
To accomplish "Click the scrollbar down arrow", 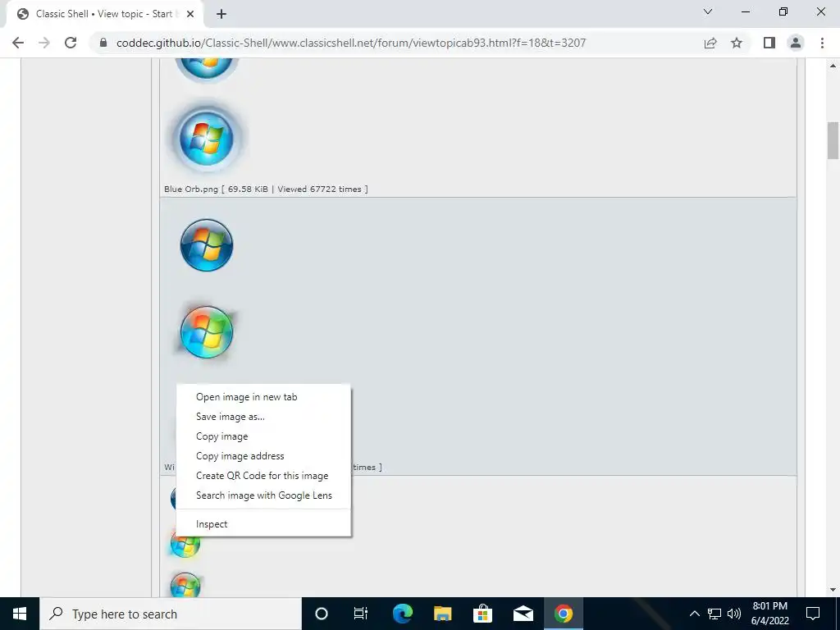I will tap(833, 591).
